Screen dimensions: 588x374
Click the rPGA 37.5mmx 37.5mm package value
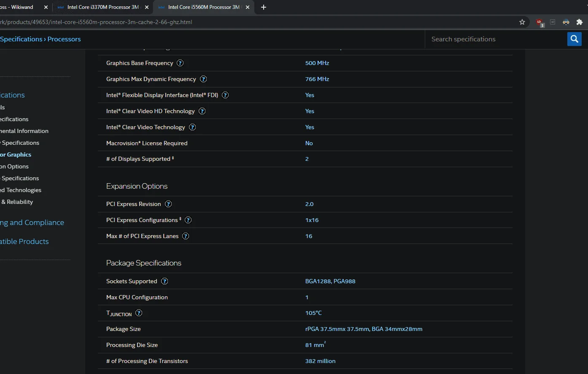(x=364, y=329)
